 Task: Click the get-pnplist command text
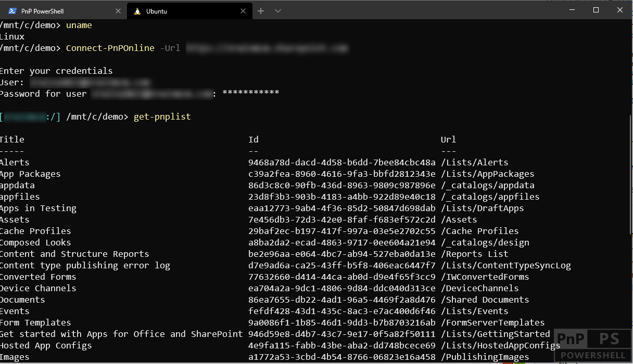162,116
